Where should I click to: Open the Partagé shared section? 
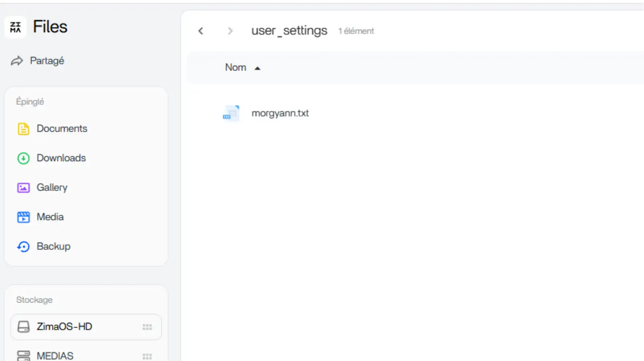click(47, 61)
